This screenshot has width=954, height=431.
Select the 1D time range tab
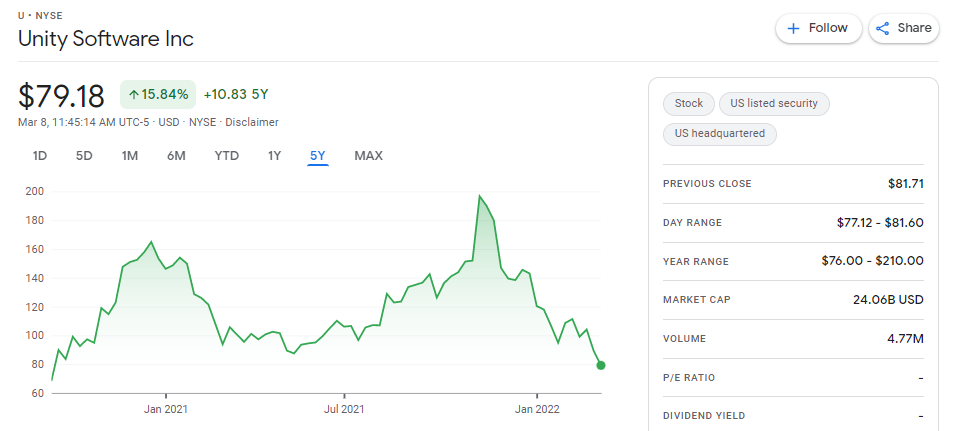pos(40,156)
